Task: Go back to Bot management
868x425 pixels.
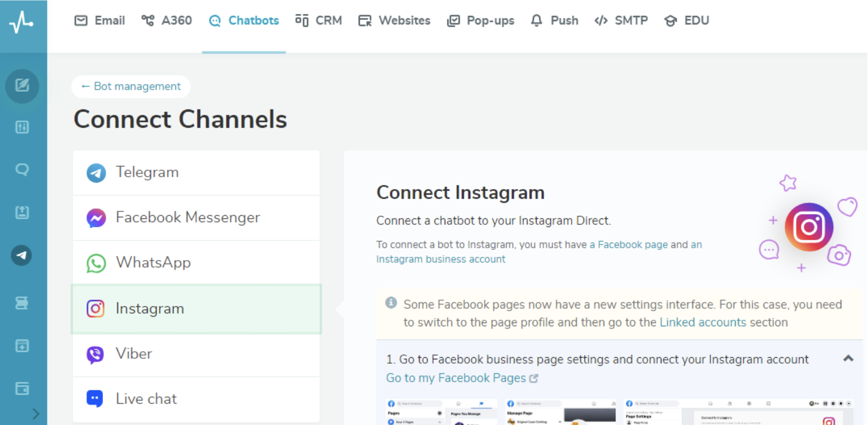Action: click(x=131, y=86)
